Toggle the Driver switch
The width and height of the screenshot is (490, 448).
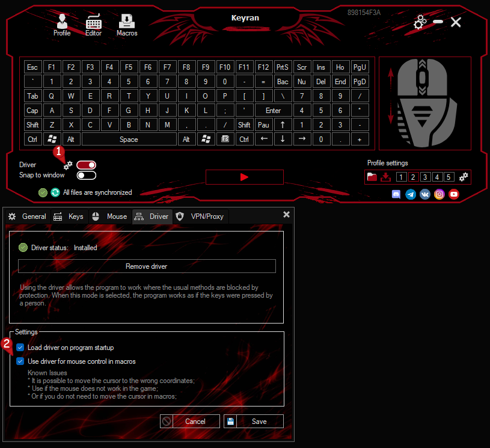click(x=86, y=165)
